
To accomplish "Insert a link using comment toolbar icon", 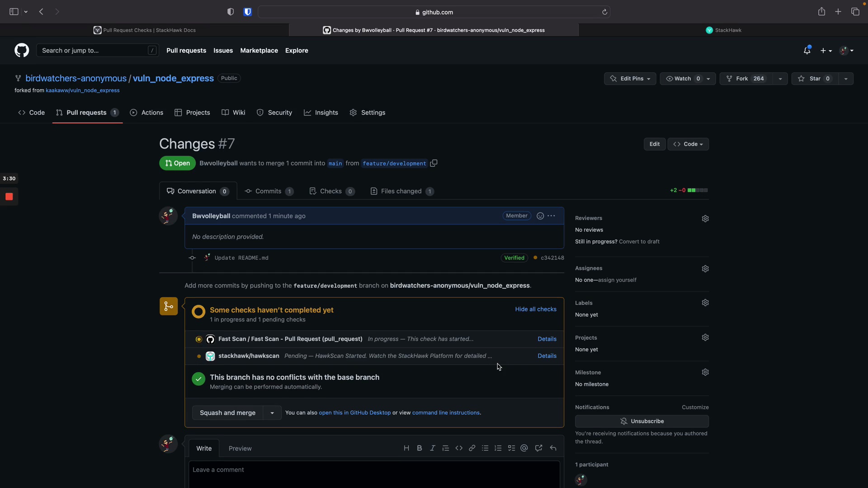I will (472, 448).
